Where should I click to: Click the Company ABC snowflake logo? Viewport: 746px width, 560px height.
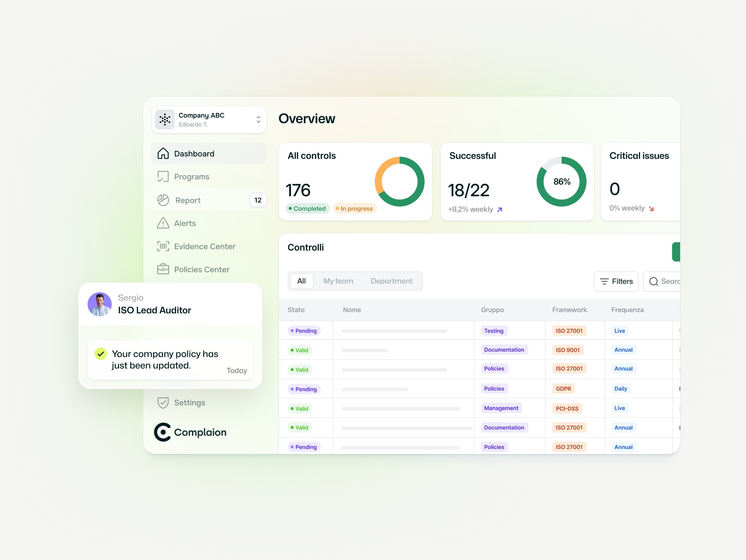165,119
